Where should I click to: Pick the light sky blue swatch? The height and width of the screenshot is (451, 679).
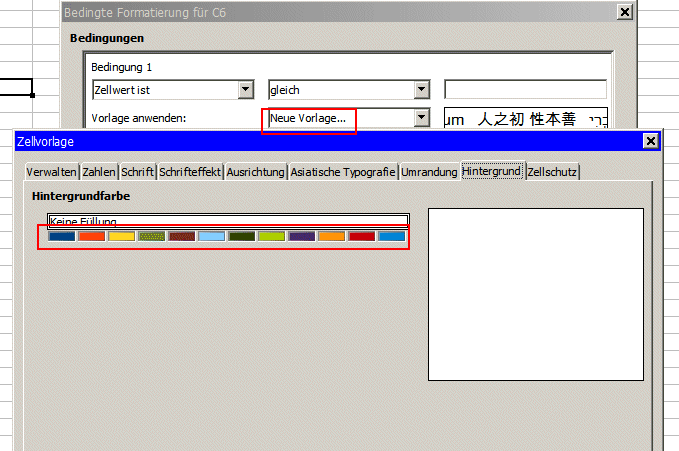click(212, 237)
